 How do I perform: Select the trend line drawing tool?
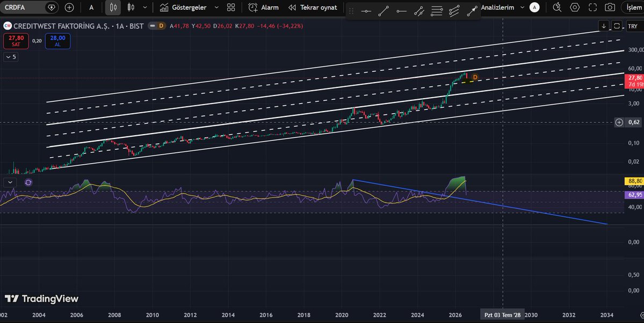click(x=383, y=11)
